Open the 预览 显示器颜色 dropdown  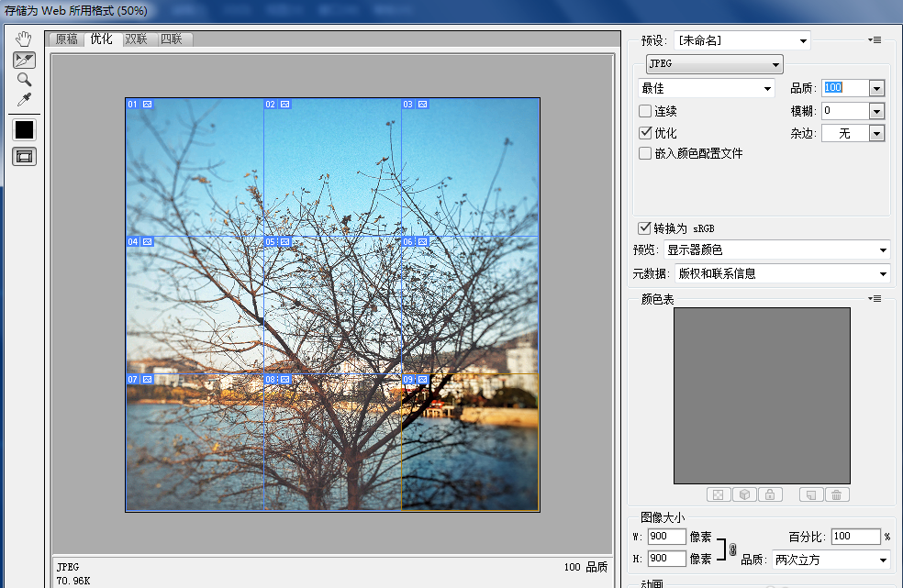pos(777,250)
